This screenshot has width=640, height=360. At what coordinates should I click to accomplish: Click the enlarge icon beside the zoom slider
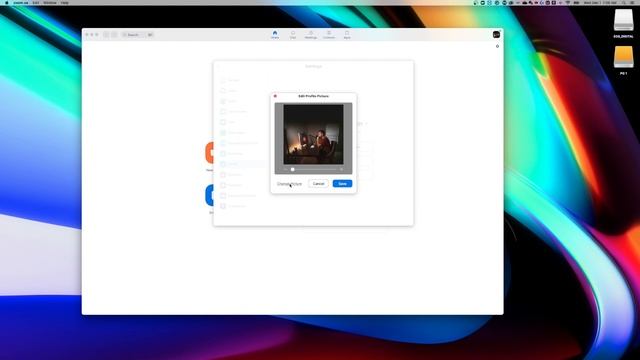342,169
